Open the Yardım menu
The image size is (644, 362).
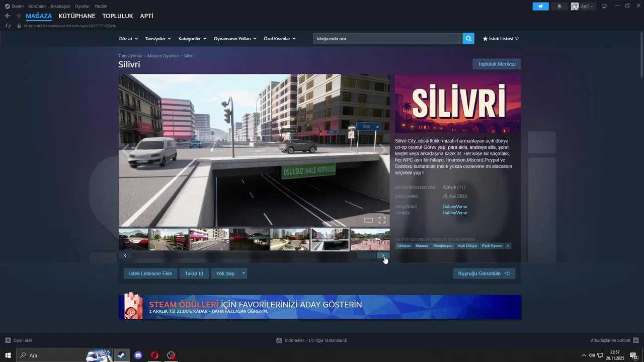[x=101, y=7]
